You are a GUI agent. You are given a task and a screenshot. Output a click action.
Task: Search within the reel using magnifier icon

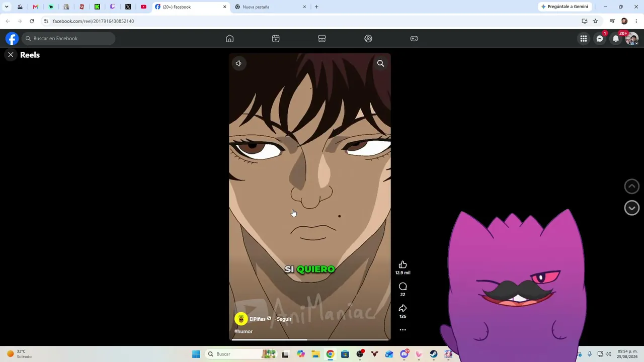pyautogui.click(x=381, y=63)
